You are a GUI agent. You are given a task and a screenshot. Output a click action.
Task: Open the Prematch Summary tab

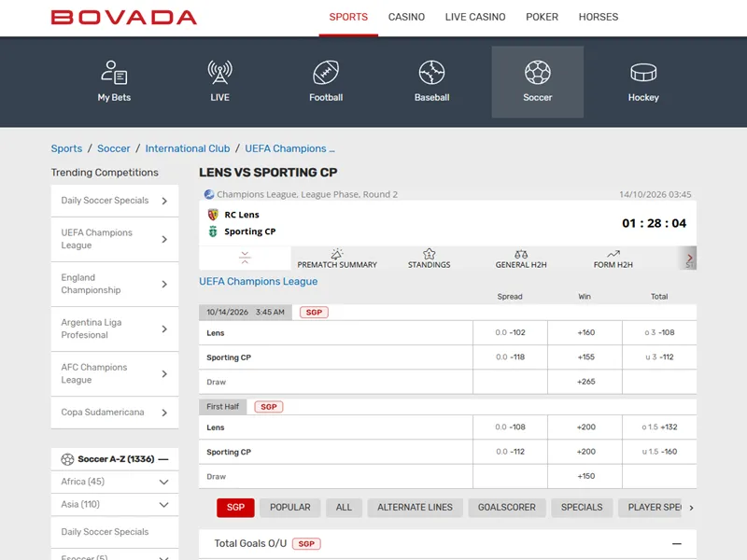[337, 259]
